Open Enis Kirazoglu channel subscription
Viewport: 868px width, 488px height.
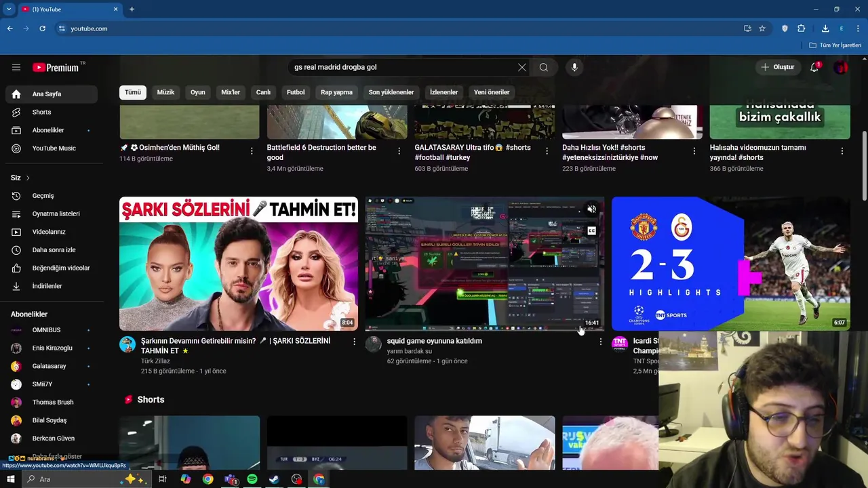tap(52, 348)
